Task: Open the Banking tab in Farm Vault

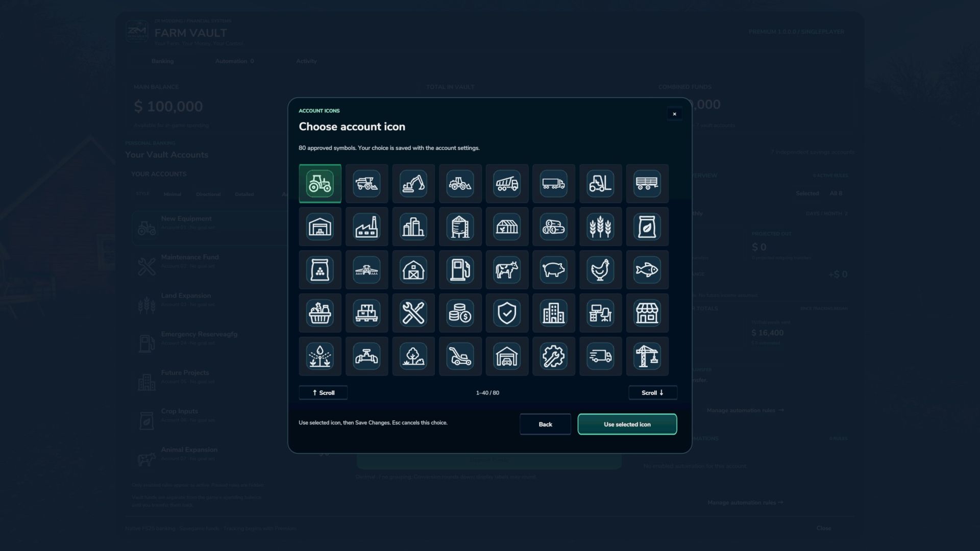Action: (162, 61)
